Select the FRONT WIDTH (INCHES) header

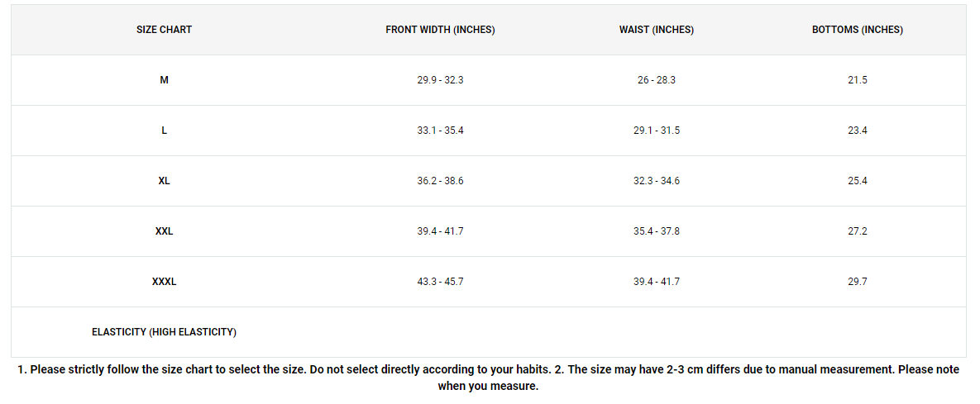440,30
